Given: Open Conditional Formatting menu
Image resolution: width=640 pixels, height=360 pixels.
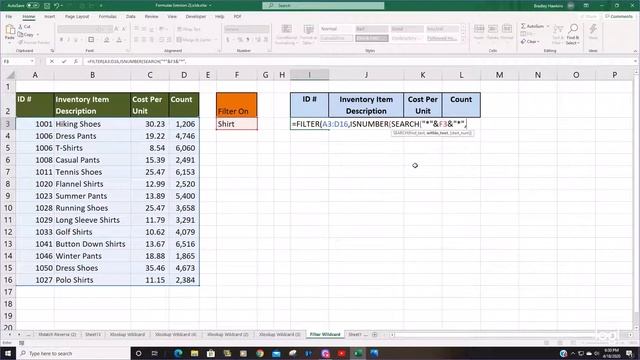Looking at the screenshot, I should coord(287,34).
